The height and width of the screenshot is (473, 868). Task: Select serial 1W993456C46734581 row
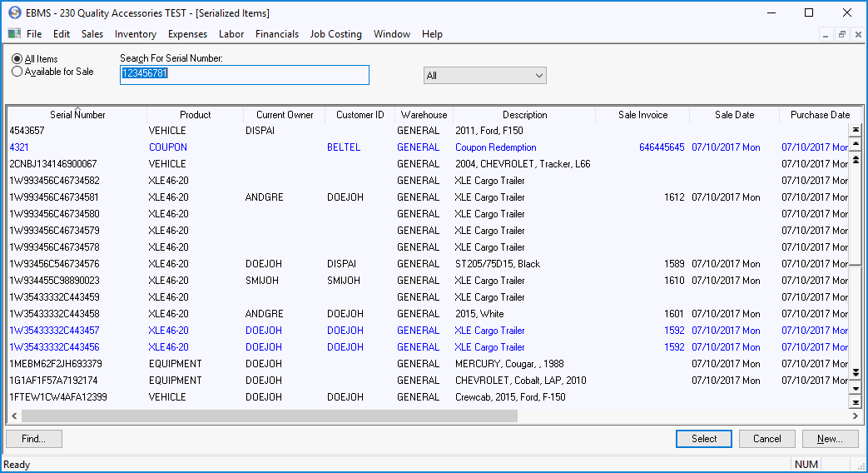(428, 197)
